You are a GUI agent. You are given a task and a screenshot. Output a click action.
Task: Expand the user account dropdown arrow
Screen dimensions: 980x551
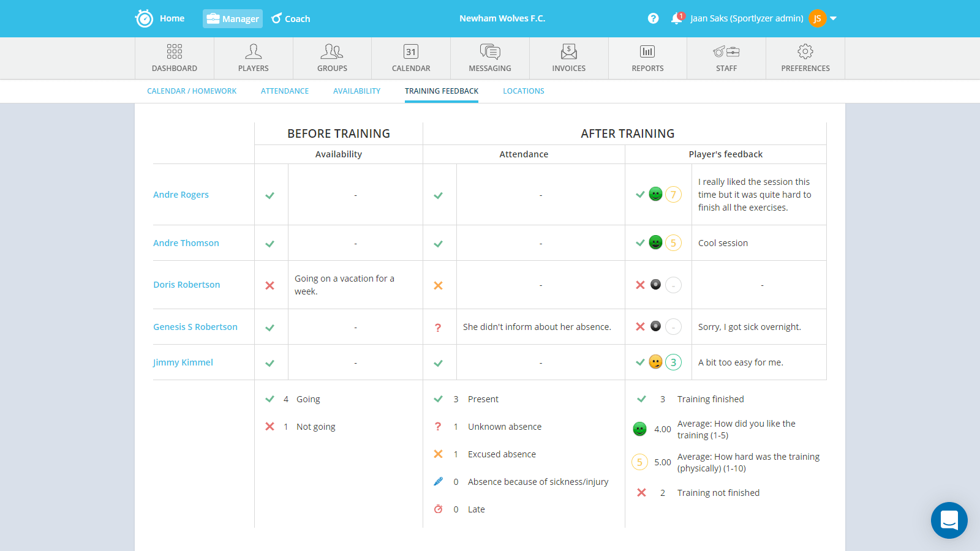click(834, 18)
